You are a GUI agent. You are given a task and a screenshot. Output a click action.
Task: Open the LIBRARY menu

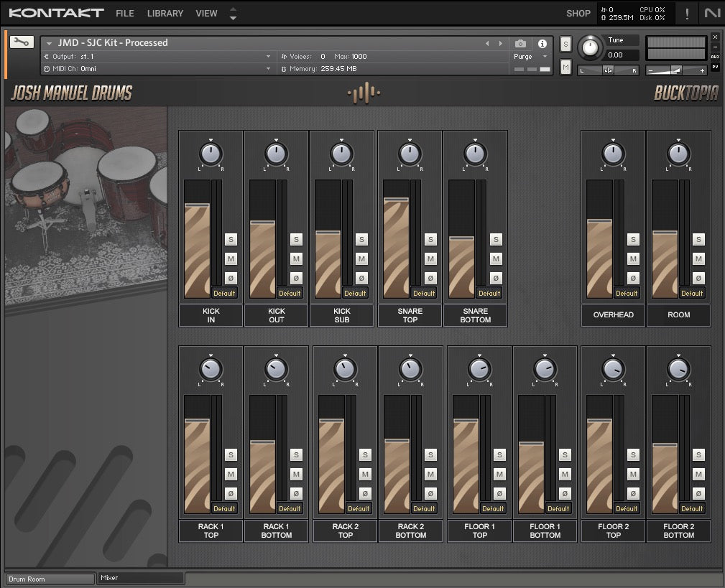point(165,13)
